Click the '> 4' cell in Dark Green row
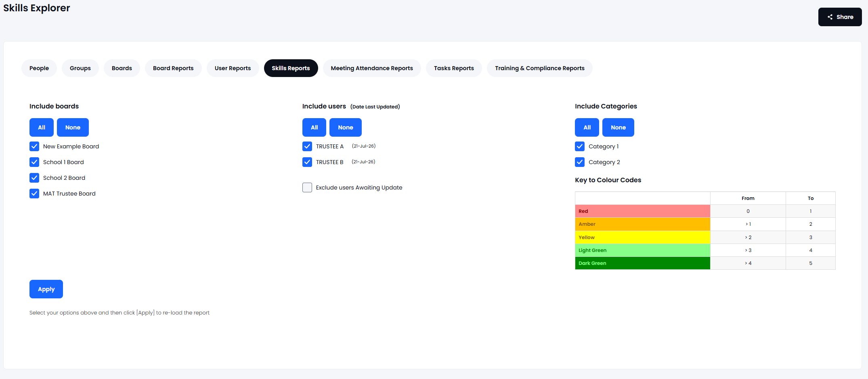The height and width of the screenshot is (379, 868). (x=748, y=263)
